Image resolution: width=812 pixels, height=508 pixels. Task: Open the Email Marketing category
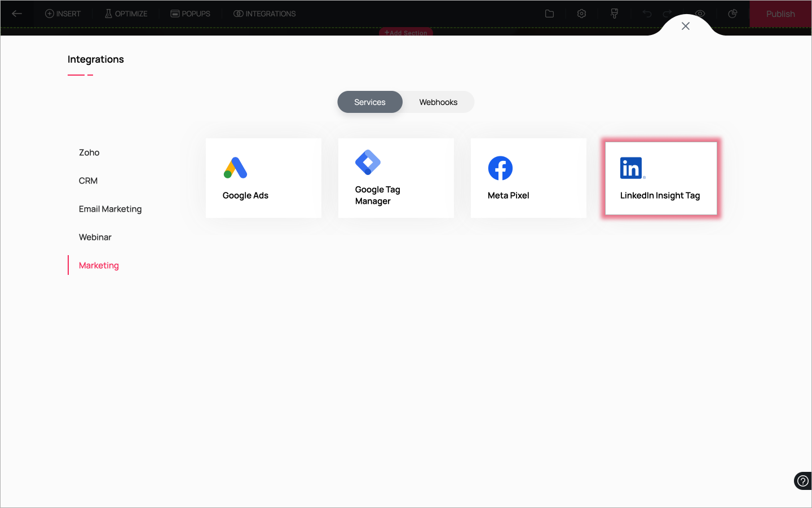tap(111, 209)
